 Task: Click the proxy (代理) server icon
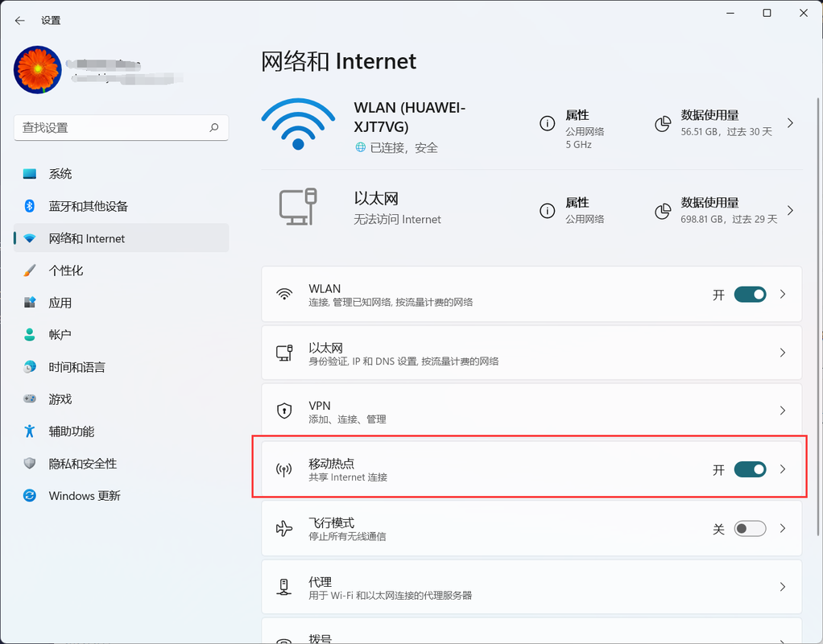283,587
